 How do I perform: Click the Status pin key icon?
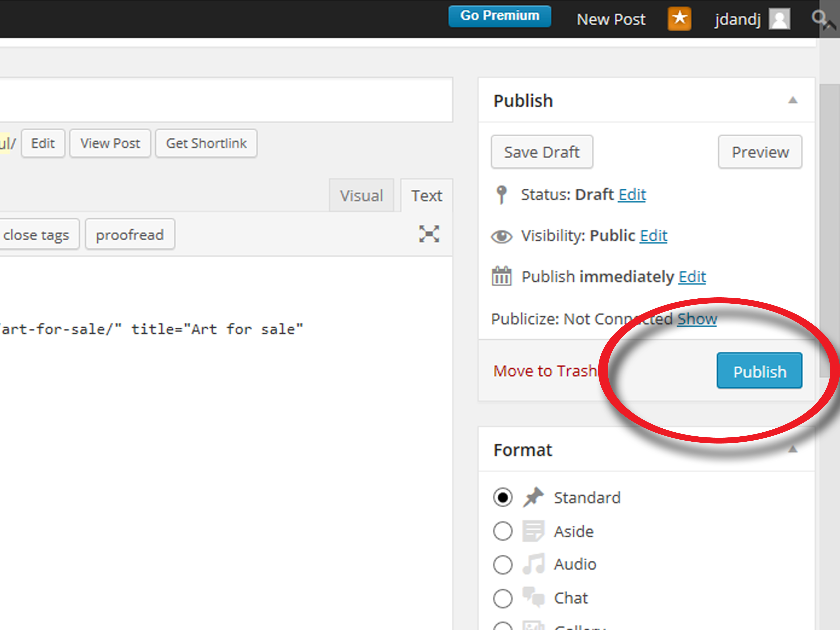(501, 194)
